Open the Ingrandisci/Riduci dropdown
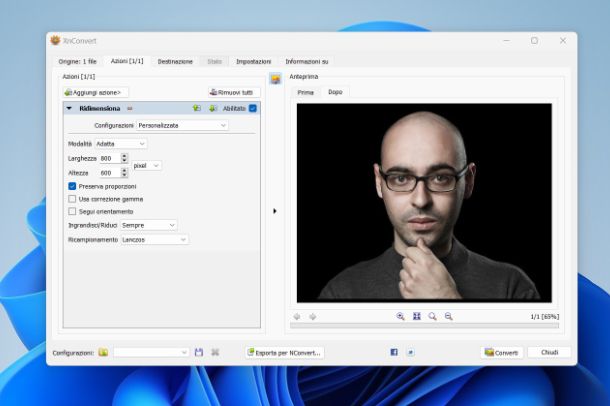Viewport: 610px width, 406px height. (x=149, y=225)
